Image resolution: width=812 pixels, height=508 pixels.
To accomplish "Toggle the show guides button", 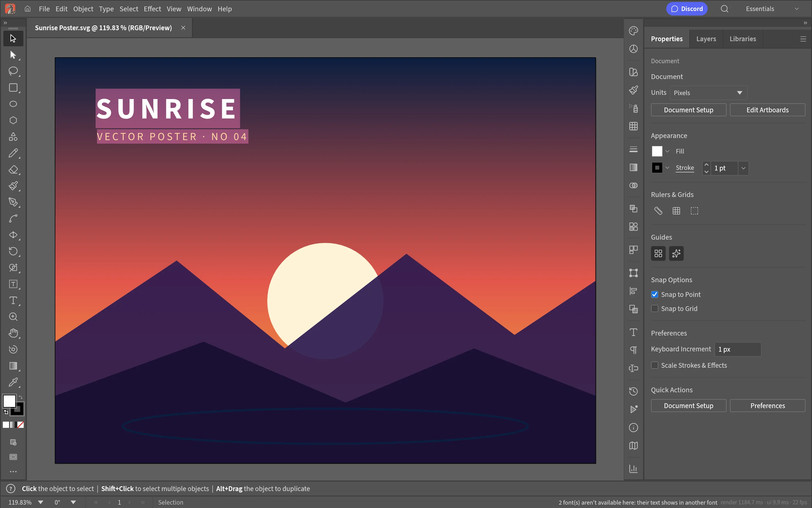I will pyautogui.click(x=658, y=253).
